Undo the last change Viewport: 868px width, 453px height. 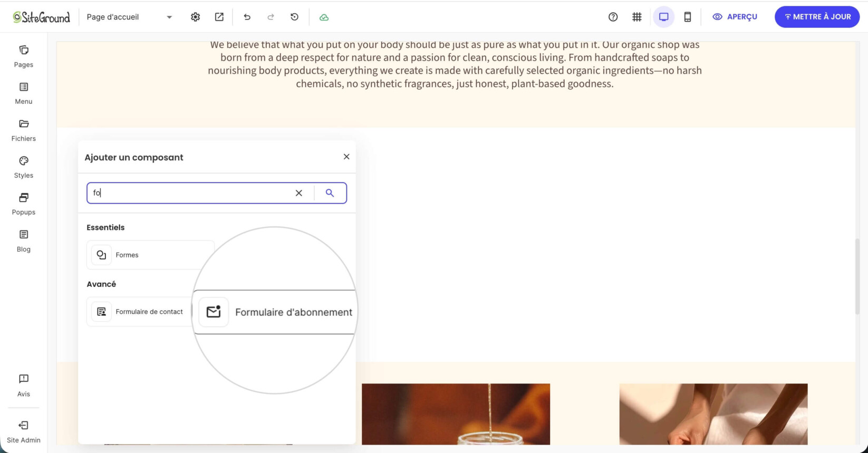coord(247,17)
